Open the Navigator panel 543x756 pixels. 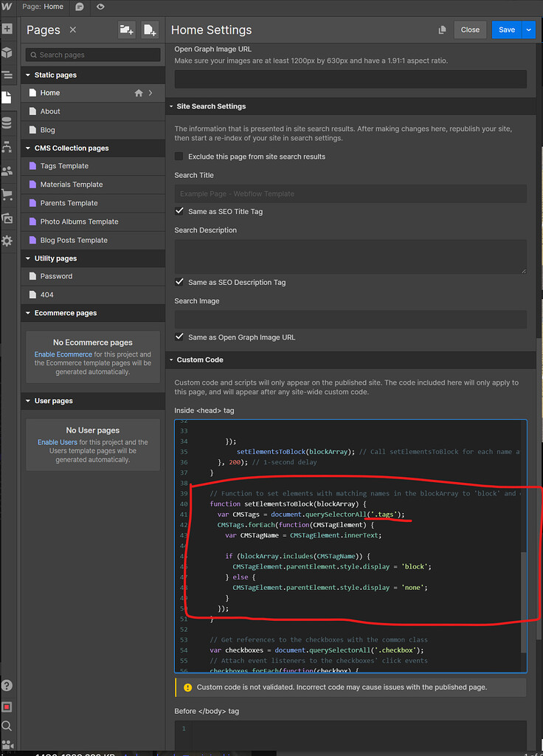coord(8,75)
